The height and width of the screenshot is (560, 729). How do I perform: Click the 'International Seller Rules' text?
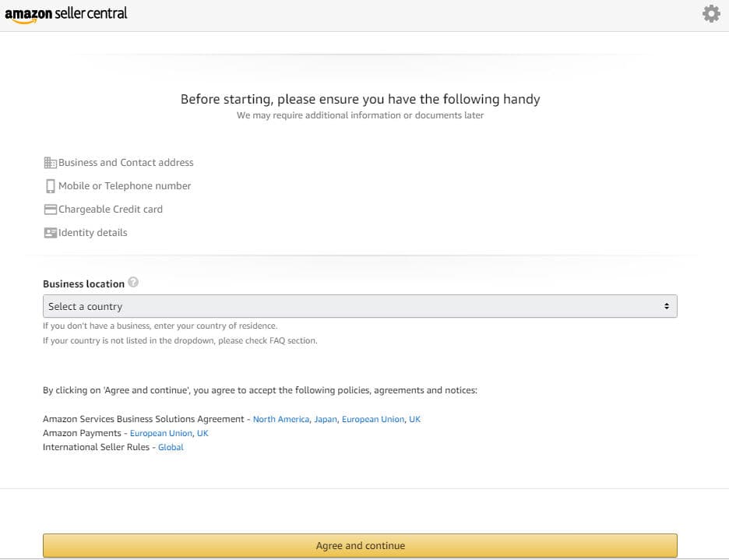(x=97, y=447)
